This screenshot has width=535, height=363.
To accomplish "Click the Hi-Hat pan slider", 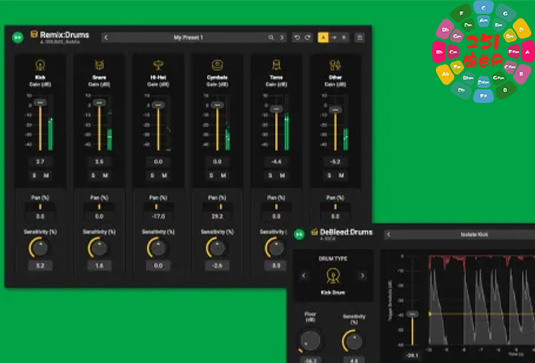I will [x=158, y=207].
